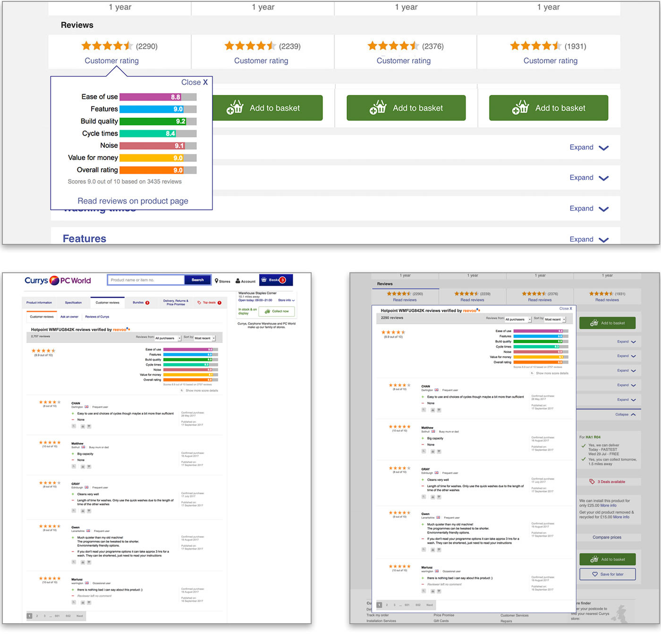661x644 pixels.
Task: Open Customer rating link under 2290 reviews
Action: [x=111, y=60]
